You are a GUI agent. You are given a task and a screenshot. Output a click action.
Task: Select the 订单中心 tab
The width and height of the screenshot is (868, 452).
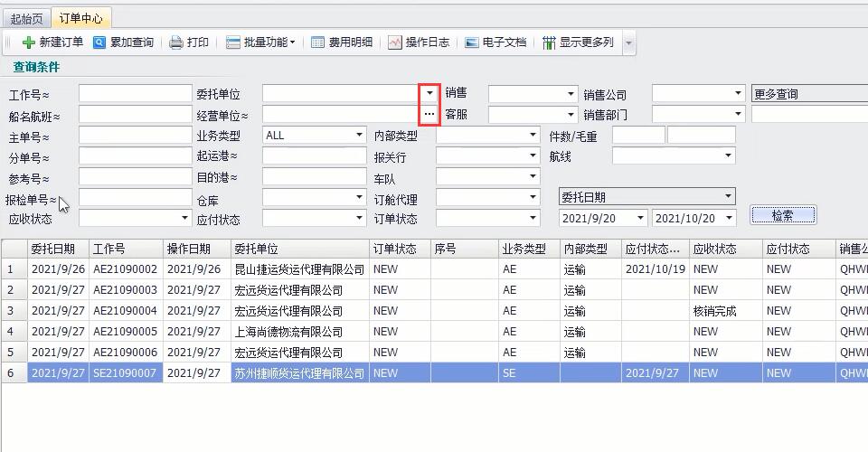pos(80,18)
